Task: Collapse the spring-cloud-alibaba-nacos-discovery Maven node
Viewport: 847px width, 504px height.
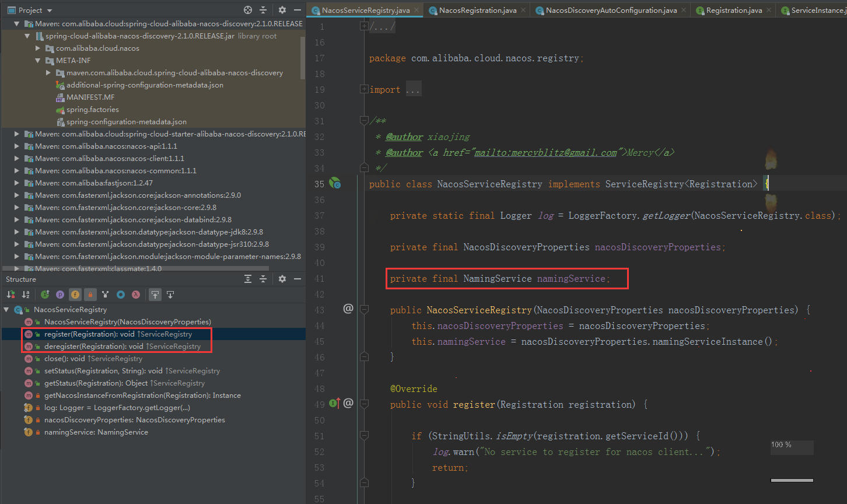Action: (x=17, y=24)
